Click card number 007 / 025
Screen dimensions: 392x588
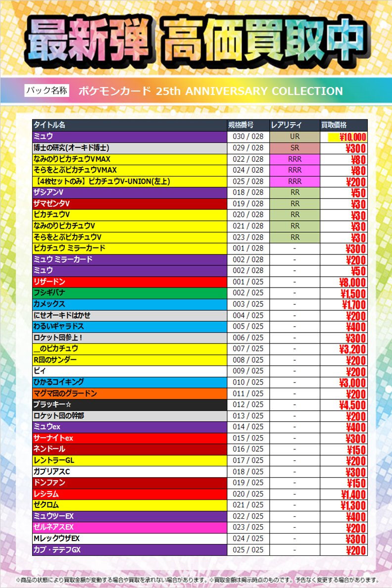248,348
